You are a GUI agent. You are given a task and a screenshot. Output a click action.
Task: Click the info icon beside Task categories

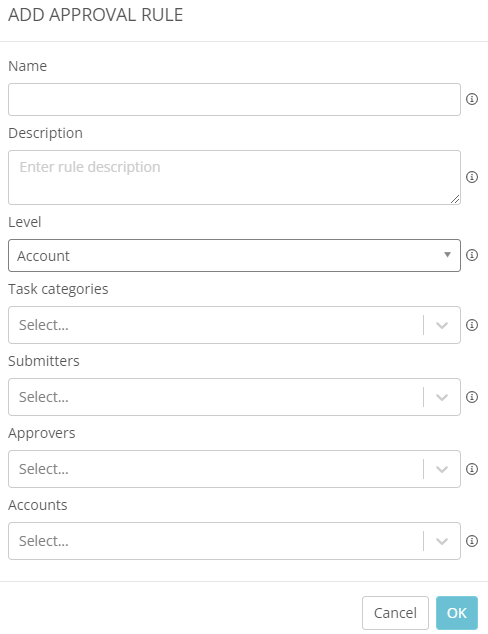point(472,325)
